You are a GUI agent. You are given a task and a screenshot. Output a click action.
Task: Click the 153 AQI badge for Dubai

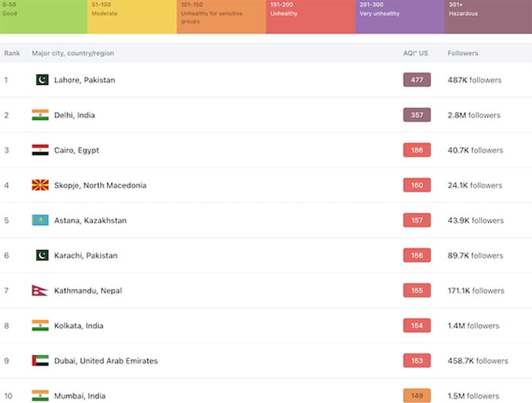(x=417, y=360)
